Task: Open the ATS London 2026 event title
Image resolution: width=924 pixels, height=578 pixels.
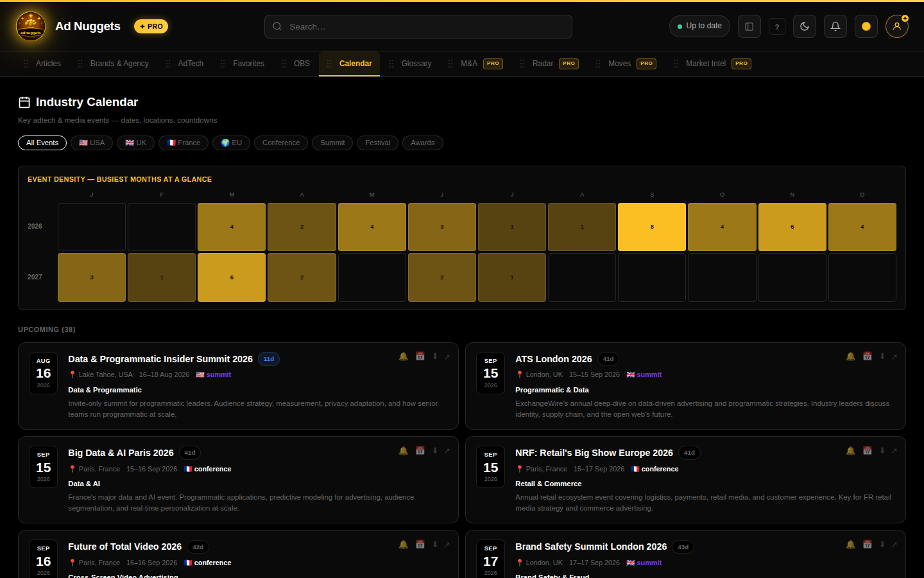Action: tap(554, 359)
